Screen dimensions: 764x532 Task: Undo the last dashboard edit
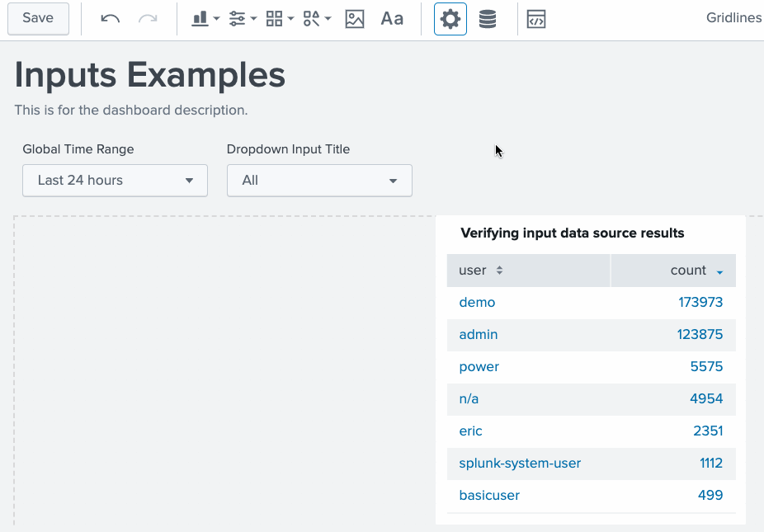tap(110, 19)
